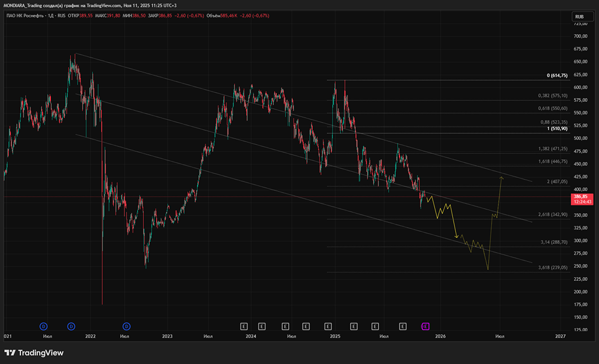Image resolution: width=599 pixels, height=364 pixels.
Task: Click the yellow dotted forecast arrowhead near 425
Action: point(501,177)
